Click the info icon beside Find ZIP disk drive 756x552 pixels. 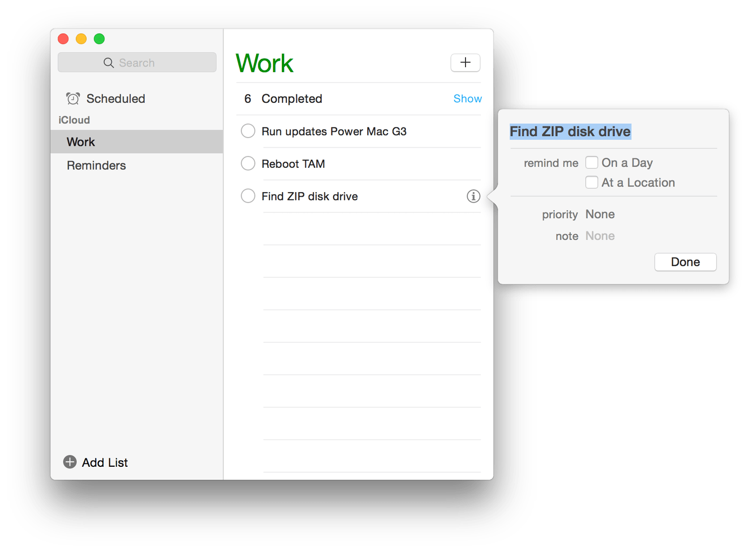[x=473, y=196]
